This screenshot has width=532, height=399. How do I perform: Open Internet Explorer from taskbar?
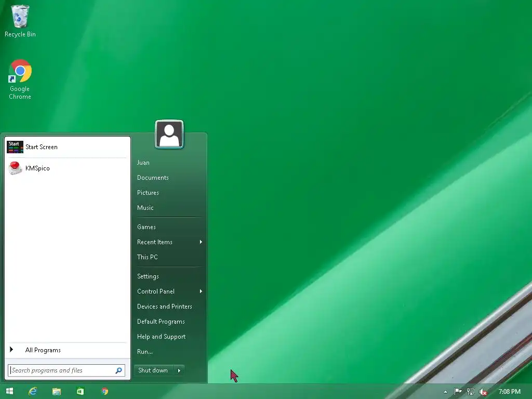pos(33,391)
